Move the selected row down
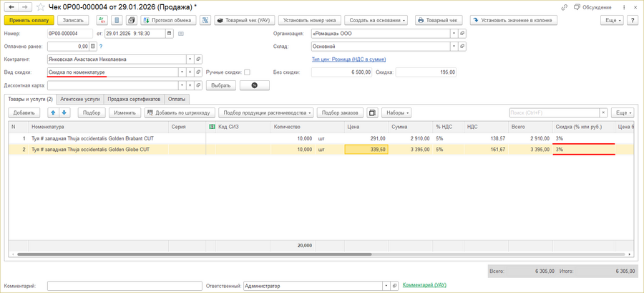Viewport: 644px width, 293px height. tap(65, 112)
